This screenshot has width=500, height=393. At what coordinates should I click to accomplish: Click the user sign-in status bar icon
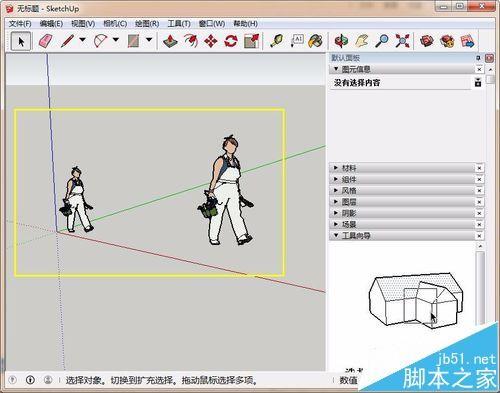[x=48, y=380]
